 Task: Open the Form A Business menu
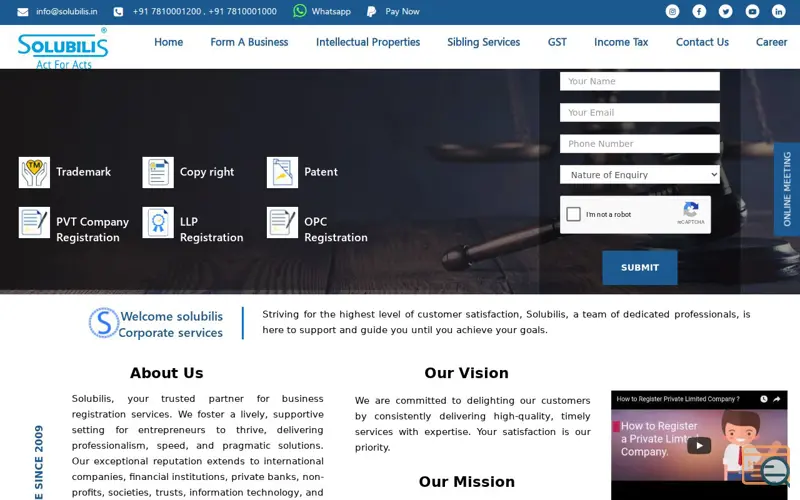point(249,42)
